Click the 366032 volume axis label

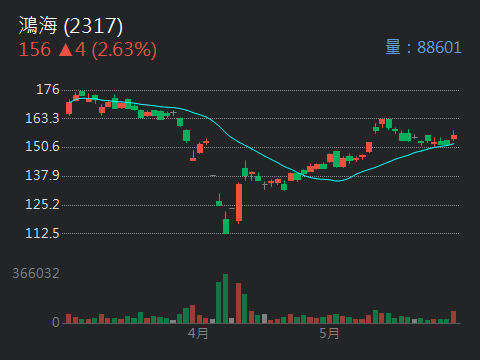coord(36,274)
